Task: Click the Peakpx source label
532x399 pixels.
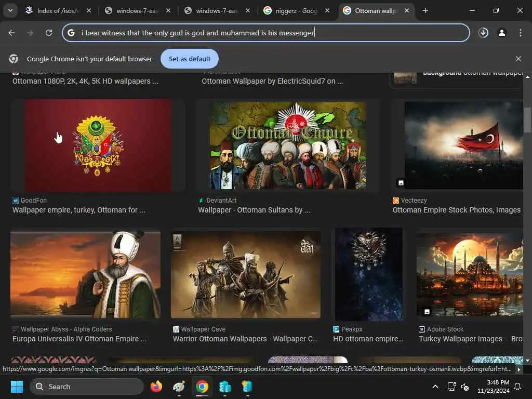Action: [352, 329]
